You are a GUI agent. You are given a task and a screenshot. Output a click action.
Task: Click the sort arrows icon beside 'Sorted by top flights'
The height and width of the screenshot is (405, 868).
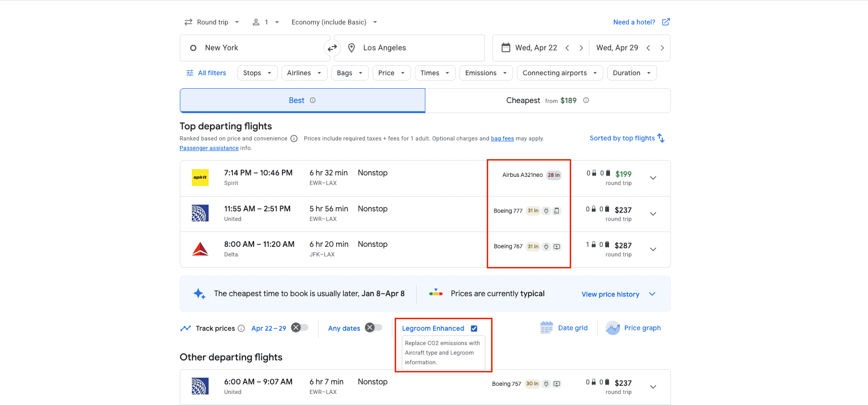point(661,138)
